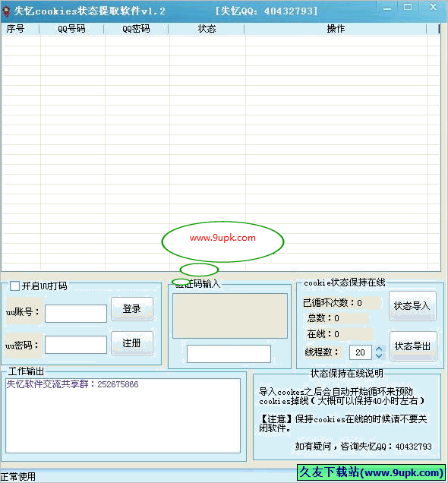Click the 状态导出 button
This screenshot has height=483, width=448.
(x=413, y=346)
